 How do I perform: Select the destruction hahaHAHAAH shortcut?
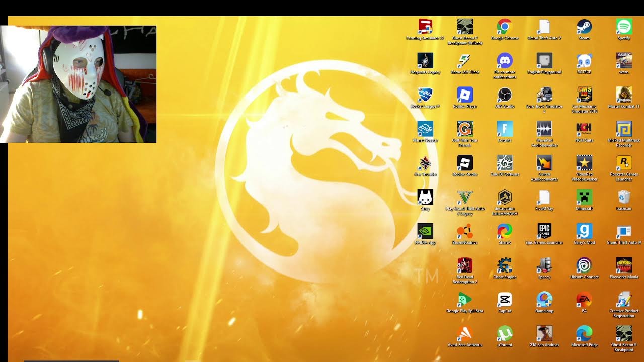[x=505, y=197]
